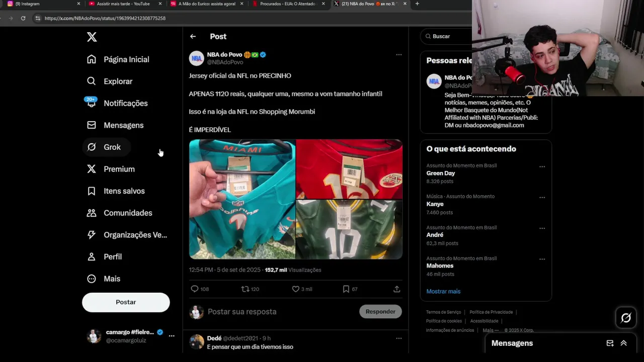644x362 pixels.
Task: Open Página Inicial from the sidebar
Action: [x=118, y=59]
